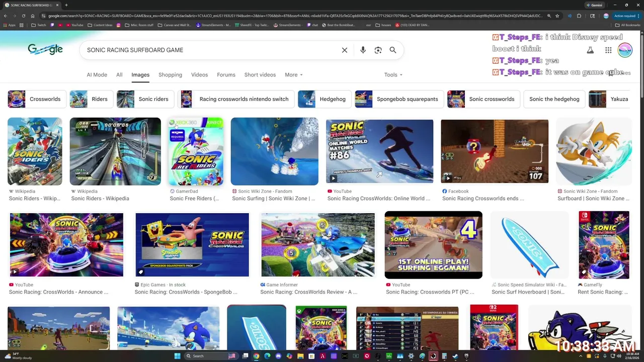The image size is (644, 362).
Task: Start voice search with the microphone icon
Action: [x=363, y=50]
